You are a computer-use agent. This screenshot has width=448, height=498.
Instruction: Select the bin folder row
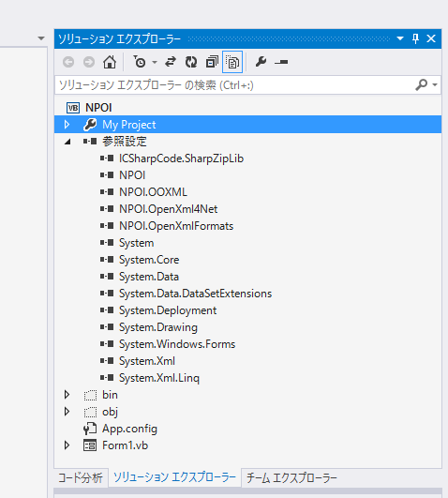point(110,395)
